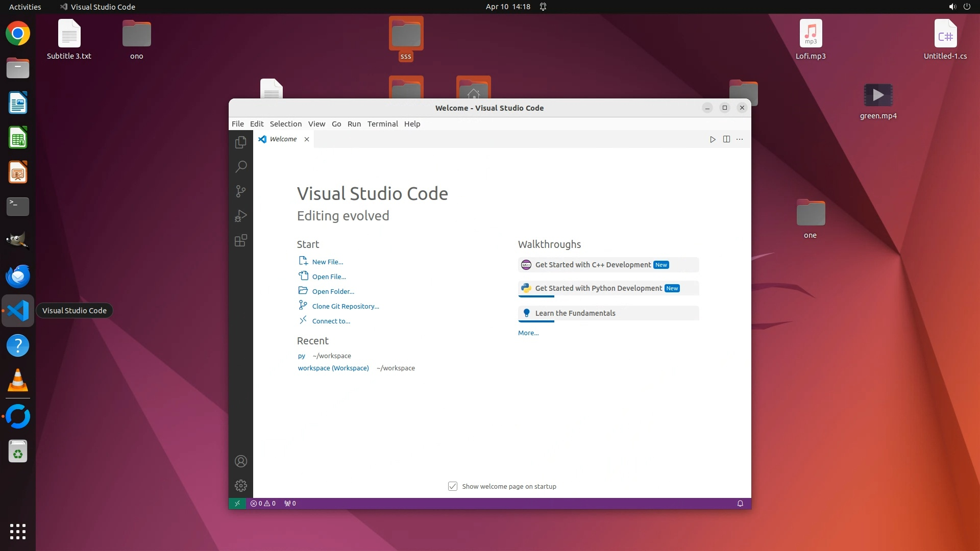The width and height of the screenshot is (980, 551).
Task: Open the Extensions view icon
Action: 241,240
